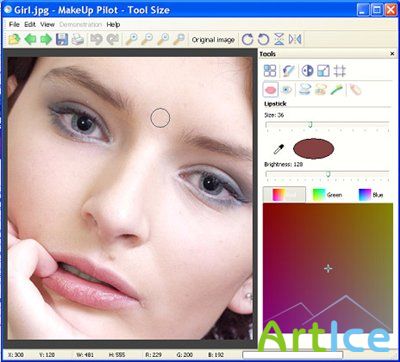Screen dimensions: 400x362
Task: Open the Edit menu
Action: pyautogui.click(x=30, y=25)
